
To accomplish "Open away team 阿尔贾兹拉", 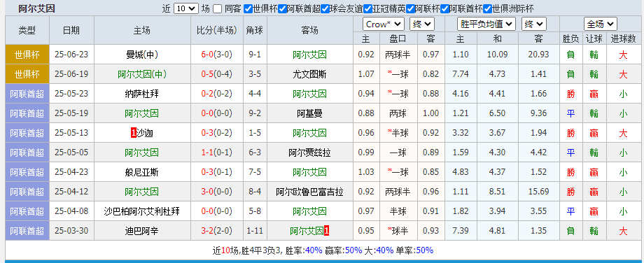I will 309,152.
